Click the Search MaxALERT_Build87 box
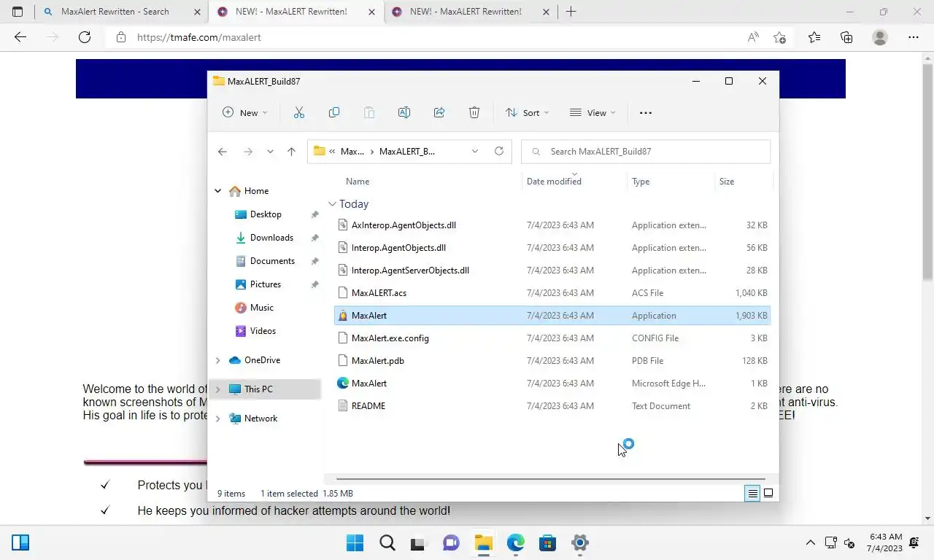 pyautogui.click(x=646, y=151)
